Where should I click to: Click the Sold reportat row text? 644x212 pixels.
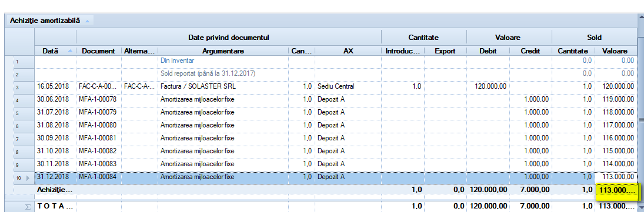(x=208, y=74)
